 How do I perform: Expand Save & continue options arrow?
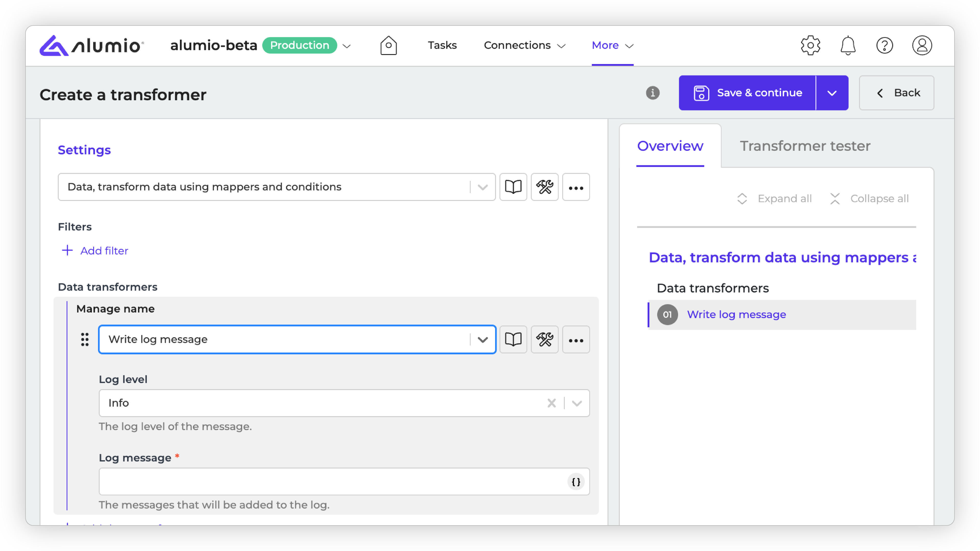pyautogui.click(x=832, y=93)
